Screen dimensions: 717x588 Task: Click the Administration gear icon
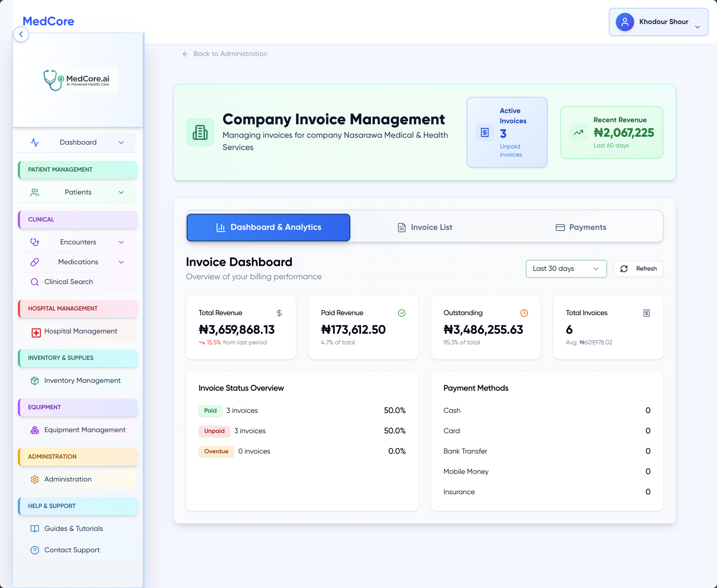(35, 479)
